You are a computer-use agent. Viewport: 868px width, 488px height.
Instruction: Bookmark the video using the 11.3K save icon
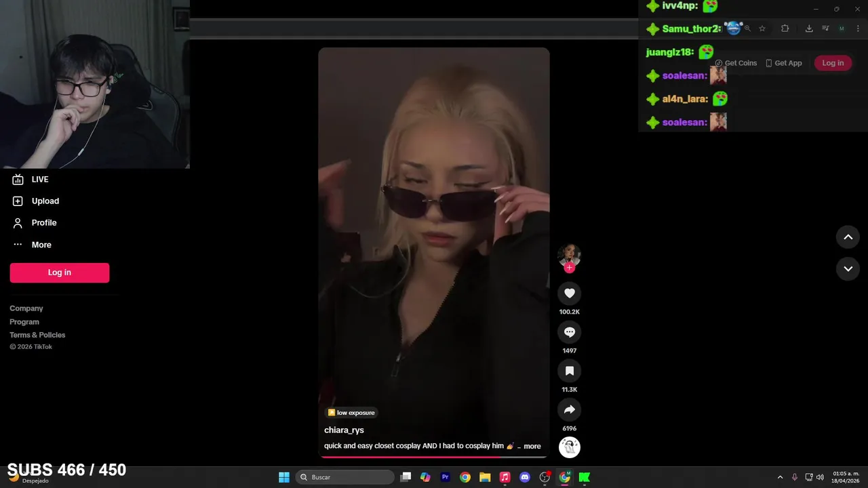[x=570, y=371]
